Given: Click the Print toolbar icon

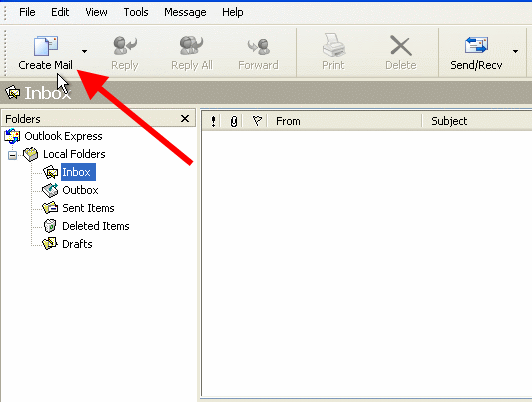Looking at the screenshot, I should tap(334, 45).
